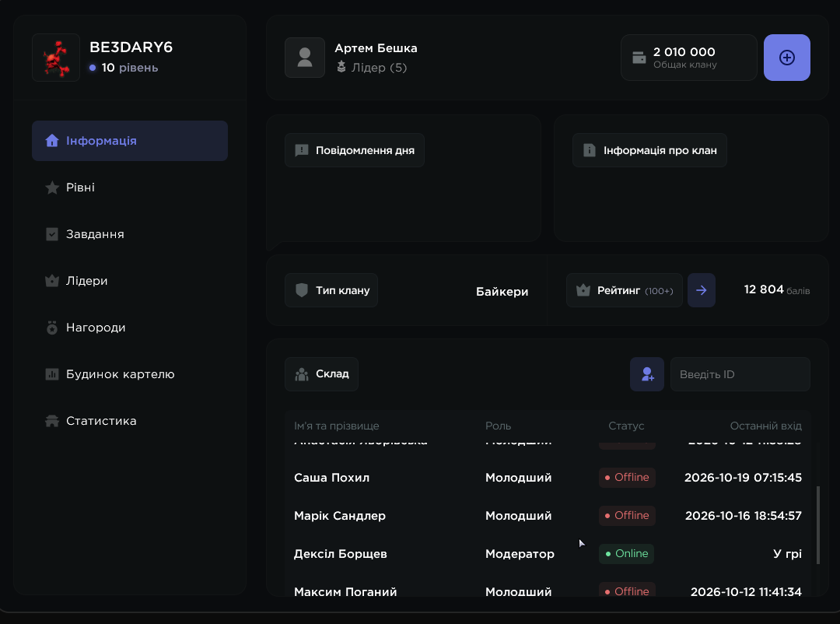Click the star icon beside Рівні
Viewport: 840px width, 624px height.
(52, 188)
